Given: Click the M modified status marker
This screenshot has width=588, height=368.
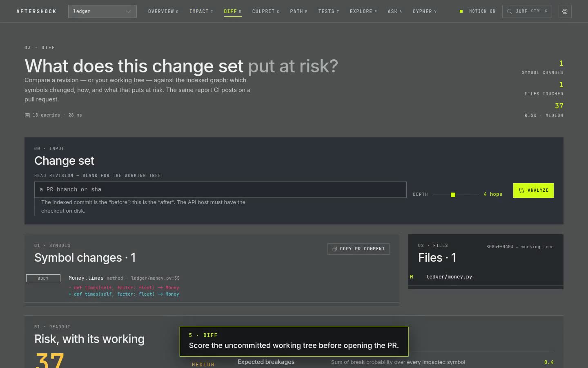Looking at the screenshot, I should point(412,277).
